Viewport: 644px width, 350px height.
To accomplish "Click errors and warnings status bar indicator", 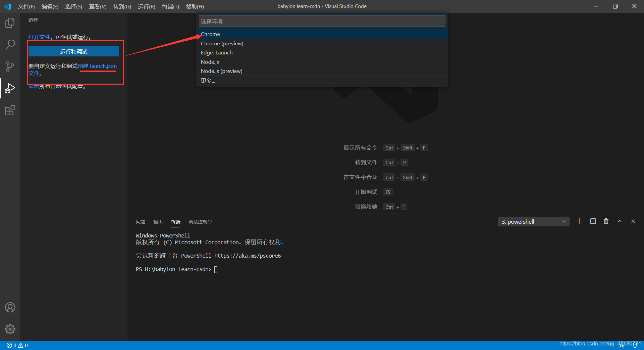I will pos(17,345).
